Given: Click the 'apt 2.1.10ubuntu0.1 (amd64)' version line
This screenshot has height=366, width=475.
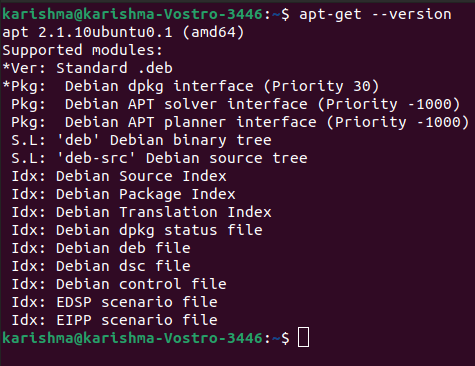Looking at the screenshot, I should pyautogui.click(x=123, y=32).
